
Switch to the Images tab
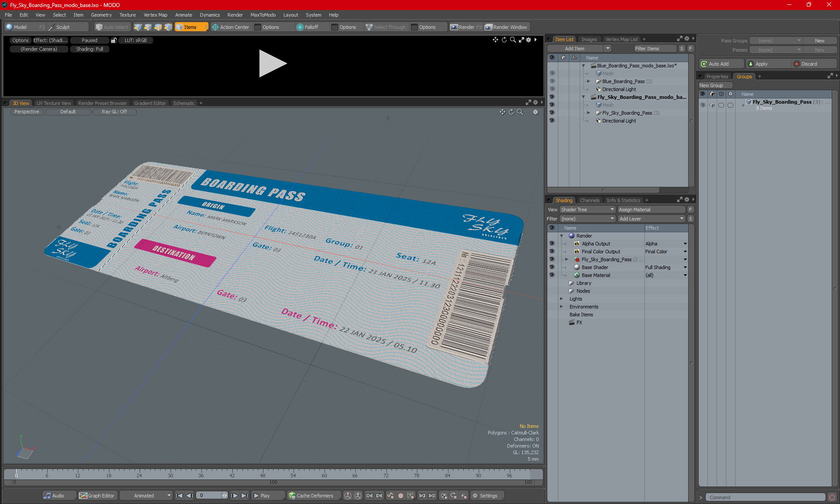click(589, 39)
